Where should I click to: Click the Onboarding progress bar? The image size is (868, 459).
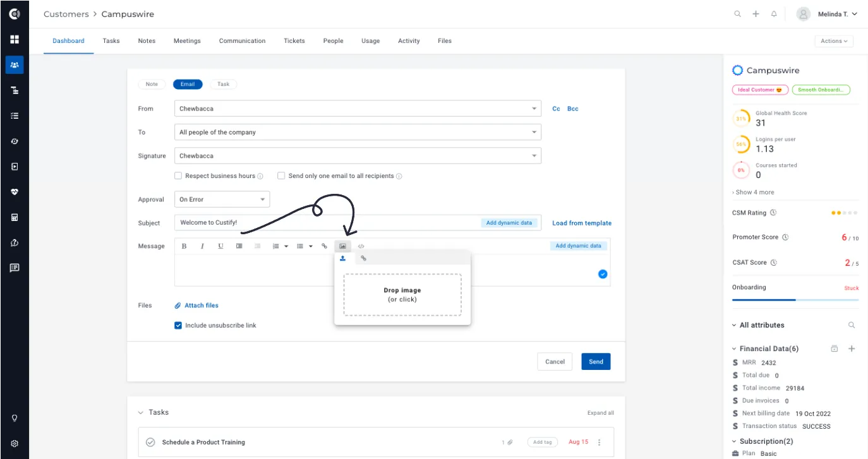point(795,300)
